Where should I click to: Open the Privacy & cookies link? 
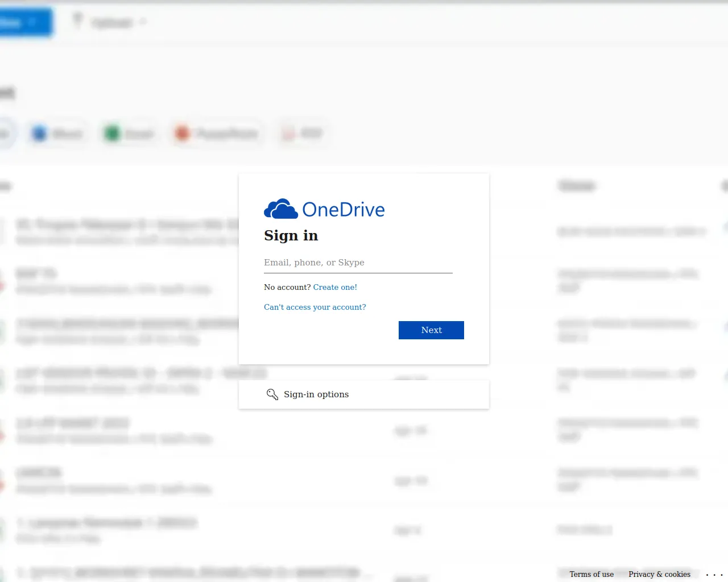click(x=659, y=575)
